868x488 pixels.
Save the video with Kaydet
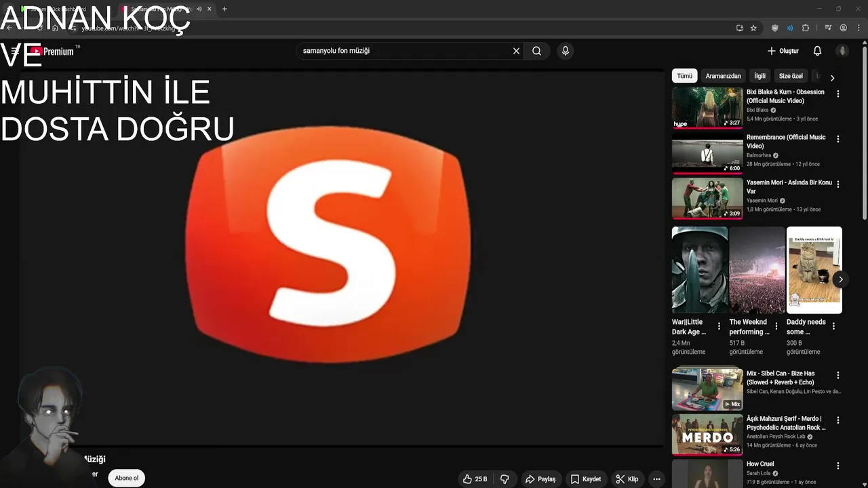pos(586,479)
